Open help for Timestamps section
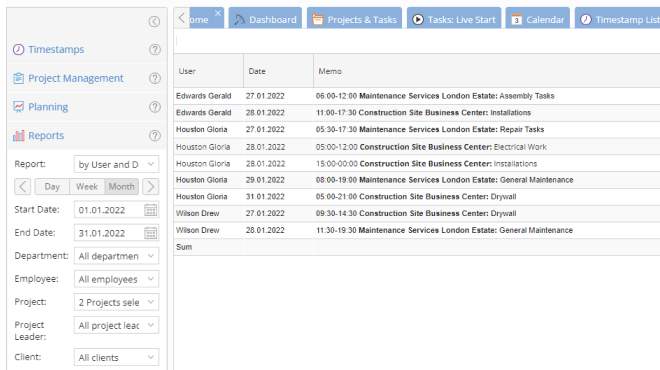660x370 pixels. coord(155,50)
